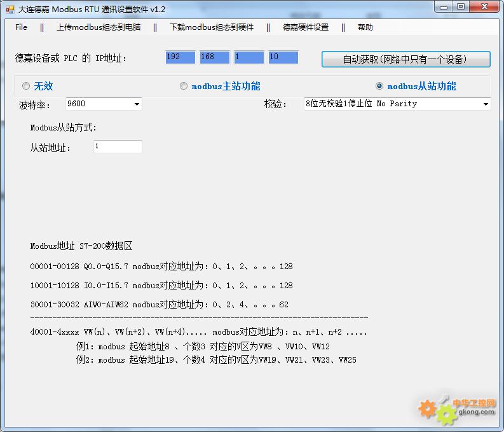Click the fourth IP octet field 10
The height and width of the screenshot is (432, 504).
pyautogui.click(x=283, y=57)
